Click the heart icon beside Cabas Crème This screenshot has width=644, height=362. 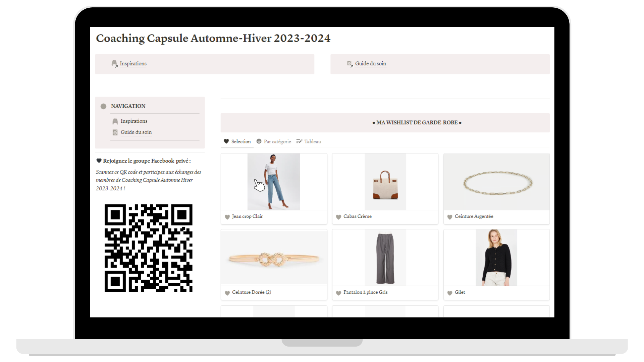338,217
